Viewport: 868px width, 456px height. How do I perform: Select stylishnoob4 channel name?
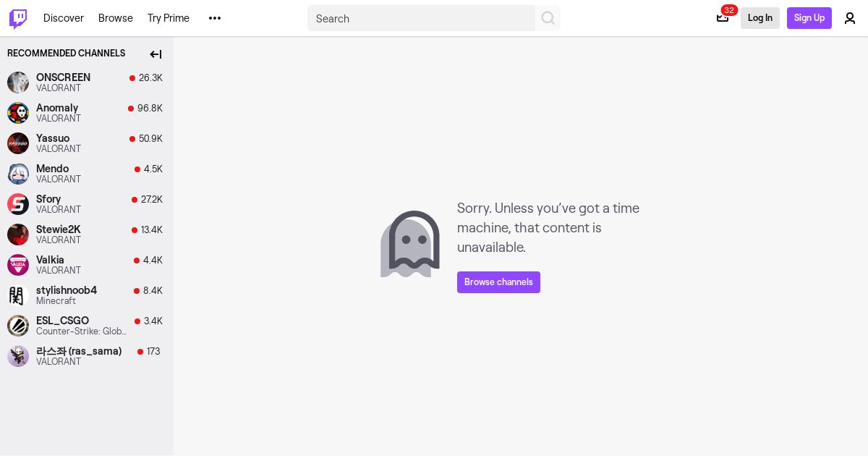coord(67,290)
